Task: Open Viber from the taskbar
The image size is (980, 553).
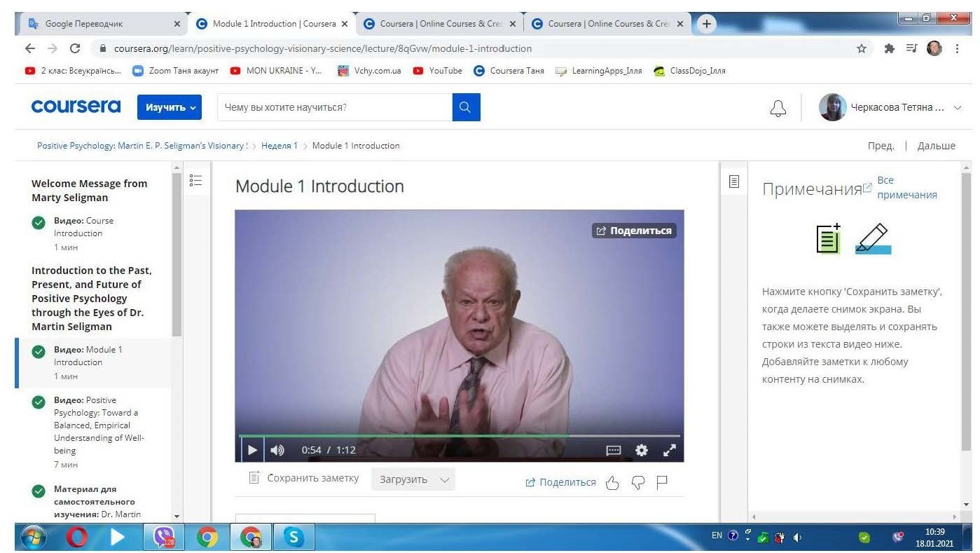Action: click(163, 536)
